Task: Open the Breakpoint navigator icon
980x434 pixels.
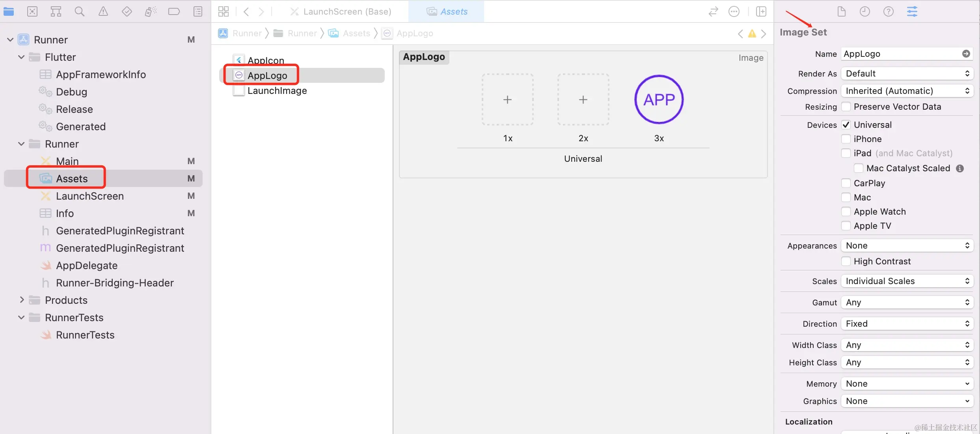Action: (174, 11)
